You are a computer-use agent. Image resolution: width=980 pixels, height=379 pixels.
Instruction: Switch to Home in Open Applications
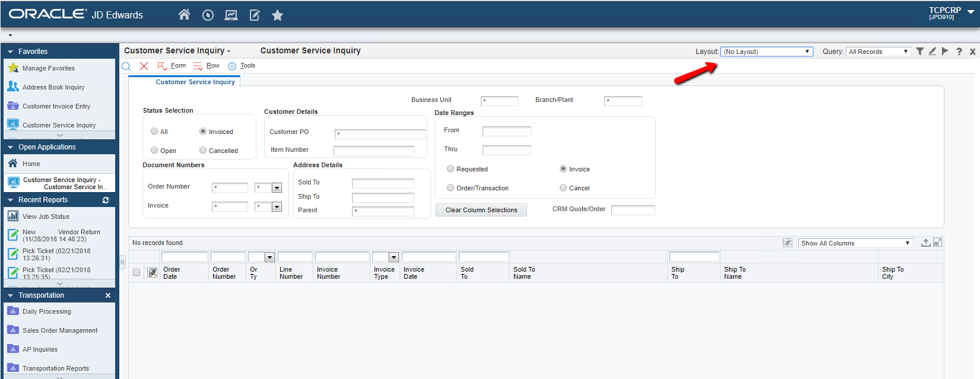tap(31, 164)
